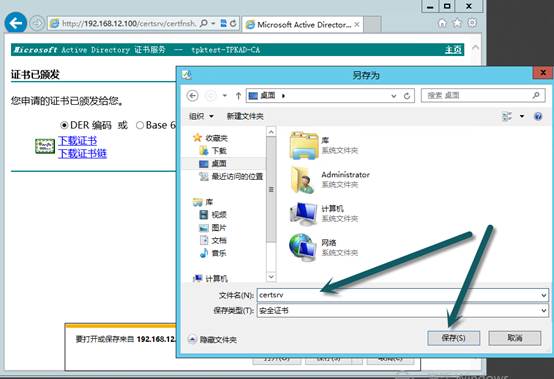Select 库 node in the navigation pane

(203, 202)
